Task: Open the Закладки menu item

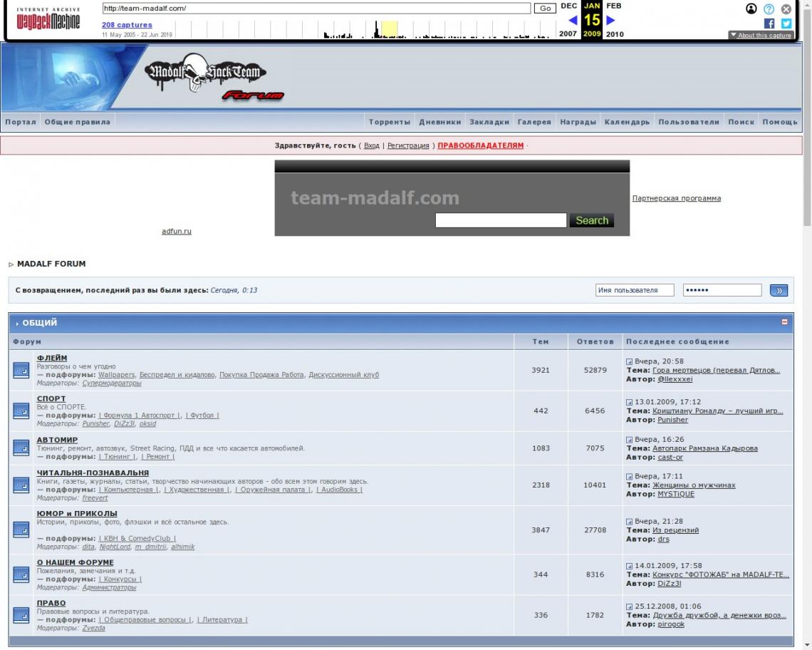Action: click(x=489, y=122)
